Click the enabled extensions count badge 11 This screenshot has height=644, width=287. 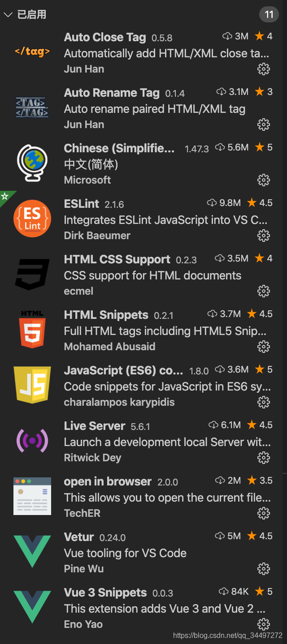[269, 15]
